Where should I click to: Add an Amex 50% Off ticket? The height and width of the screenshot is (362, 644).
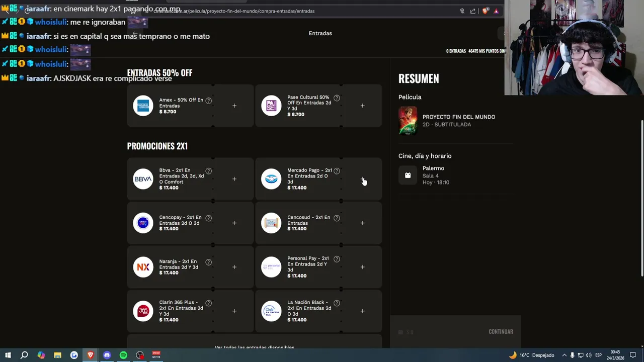coord(234,106)
